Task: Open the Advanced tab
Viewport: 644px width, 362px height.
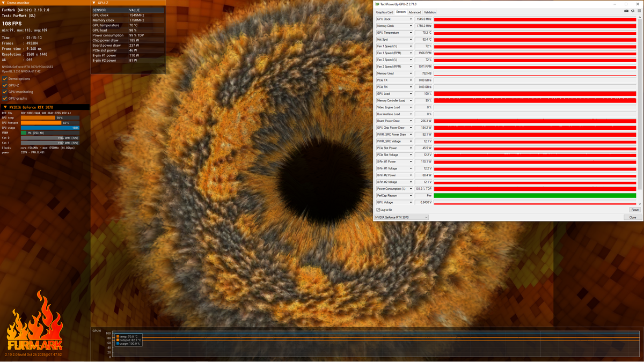Action: click(415, 12)
